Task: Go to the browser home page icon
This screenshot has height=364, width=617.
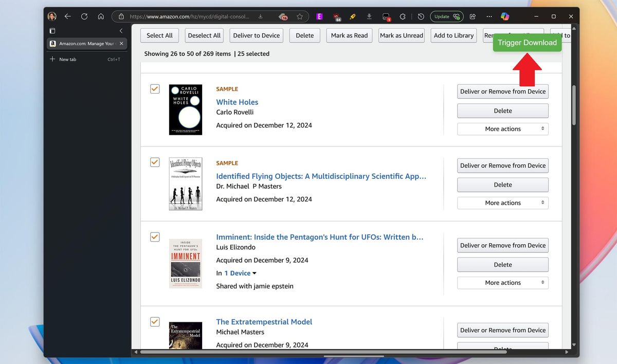Action: [101, 16]
